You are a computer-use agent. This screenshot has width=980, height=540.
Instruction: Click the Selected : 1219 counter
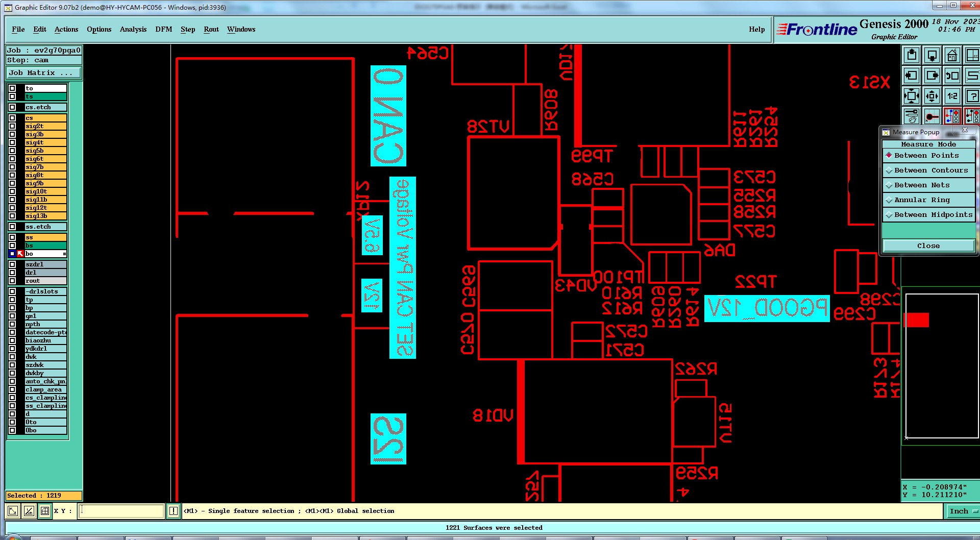(x=43, y=496)
